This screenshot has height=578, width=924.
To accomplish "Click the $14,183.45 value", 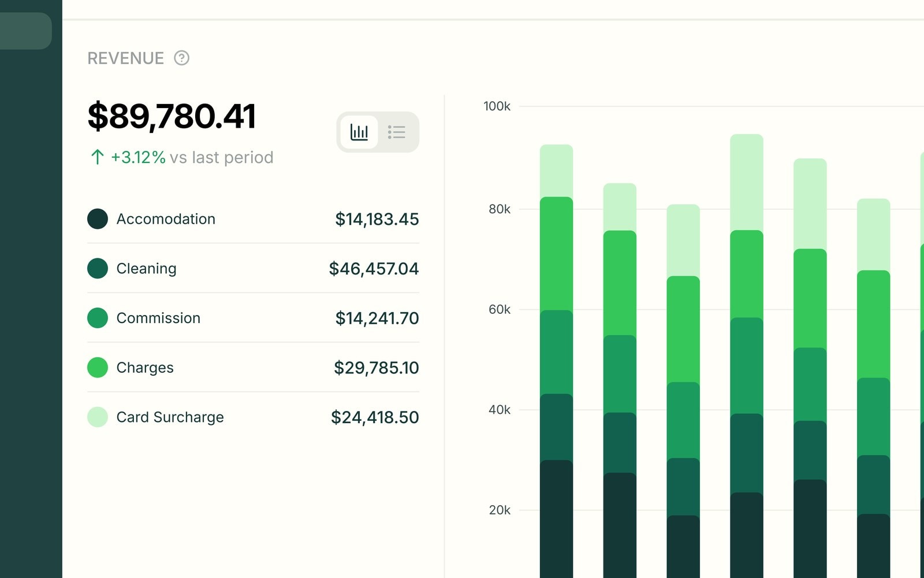I will tap(377, 219).
